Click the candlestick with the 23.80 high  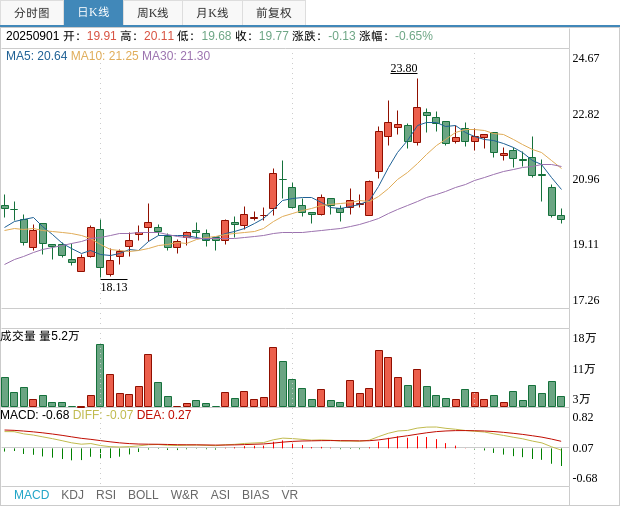417,125
